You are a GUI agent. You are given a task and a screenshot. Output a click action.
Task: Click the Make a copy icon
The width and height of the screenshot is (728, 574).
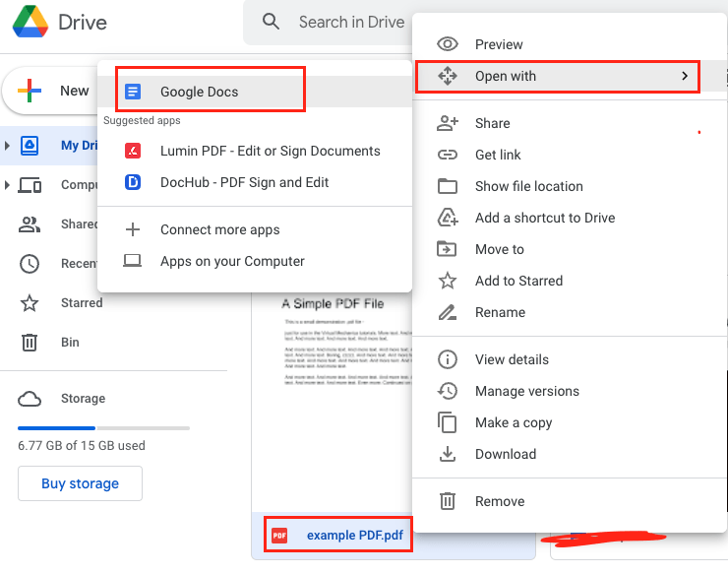pos(447,422)
